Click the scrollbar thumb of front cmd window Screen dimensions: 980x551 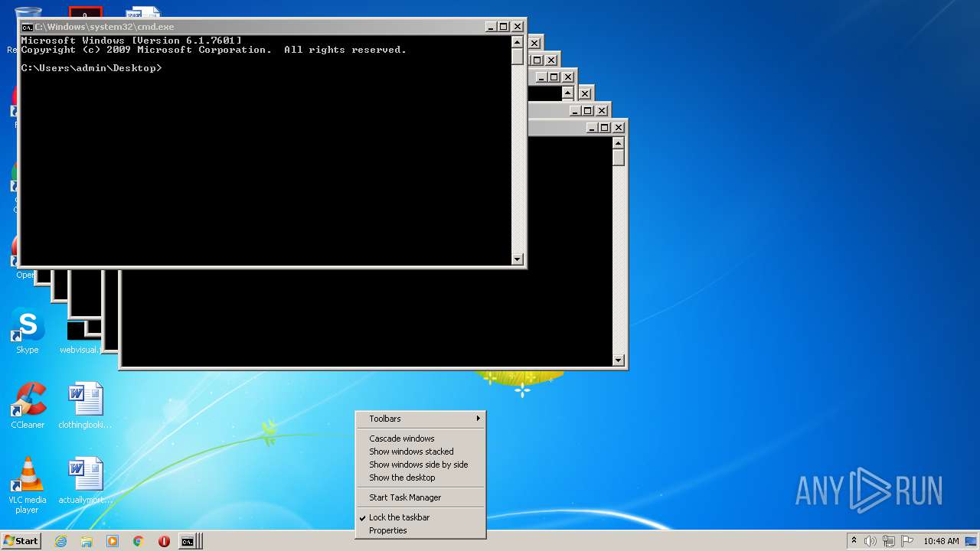click(x=518, y=57)
